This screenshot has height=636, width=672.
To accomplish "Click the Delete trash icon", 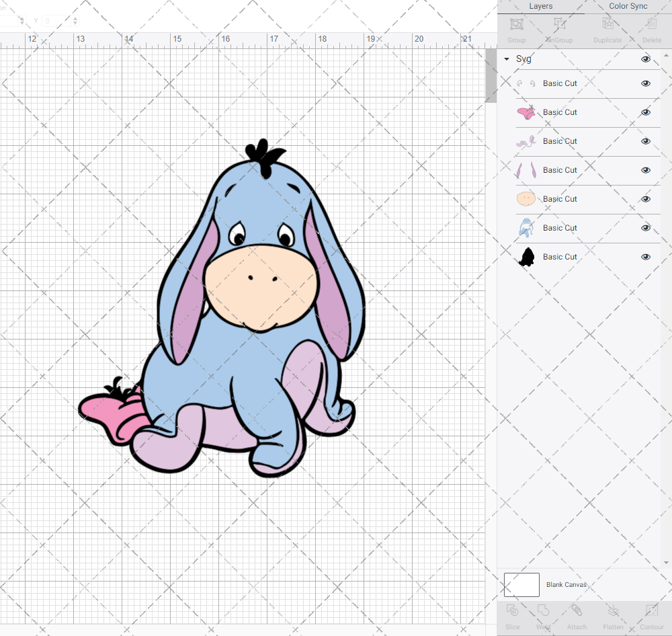I will click(651, 24).
